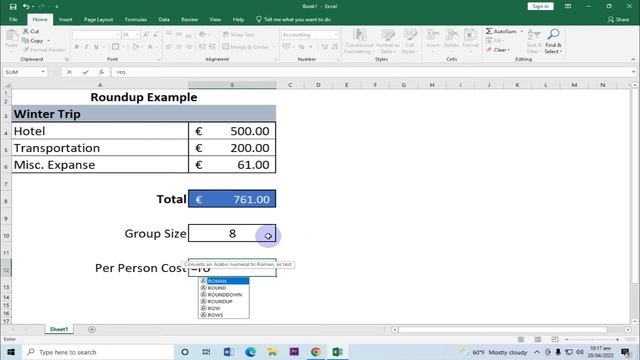Viewport: 640px width, 360px height.
Task: Toggle Bold formatting
Action: point(77,47)
